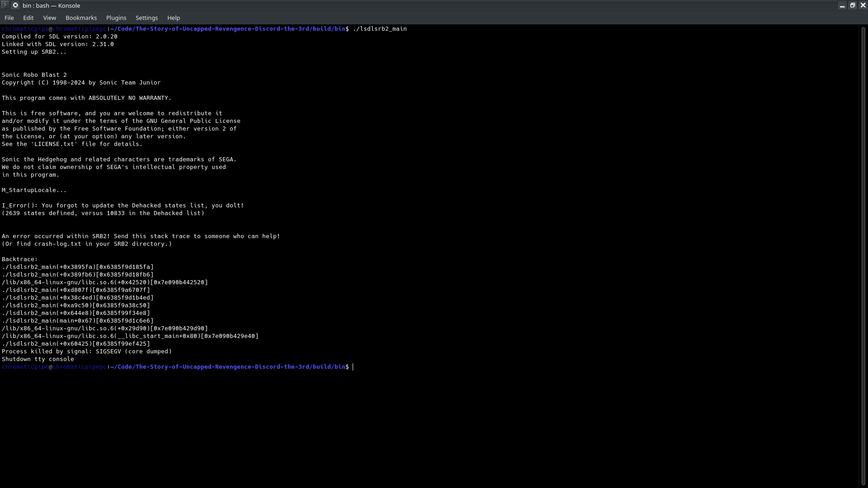
Task: Click the backtrace line '+0x60425'
Action: (x=76, y=344)
